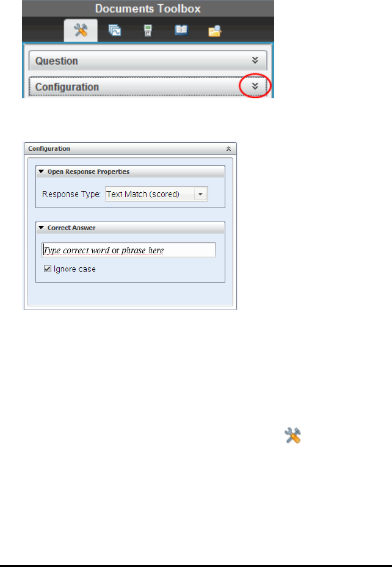Expand the circled Configuration double-chevron
The image size is (392, 567).
255,86
